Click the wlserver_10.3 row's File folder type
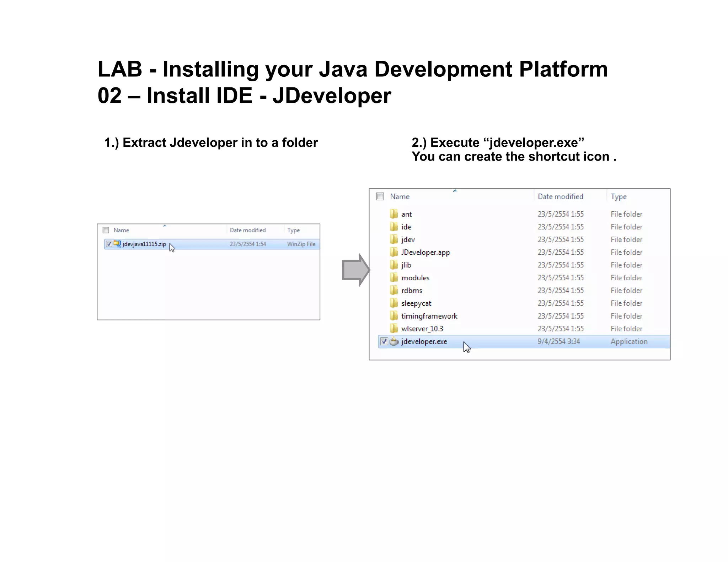This screenshot has width=728, height=562. pos(626,329)
